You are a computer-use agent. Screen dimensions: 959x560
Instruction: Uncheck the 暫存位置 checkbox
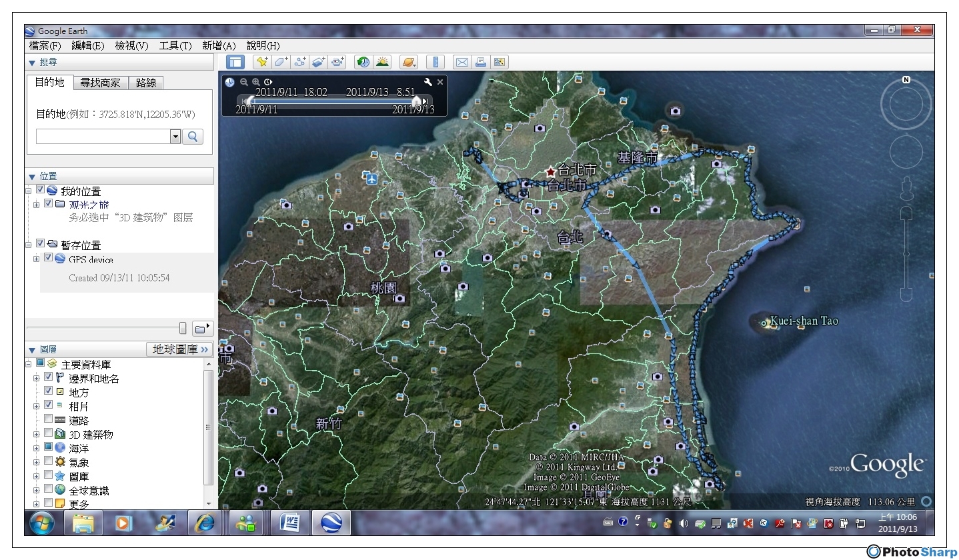coord(41,244)
